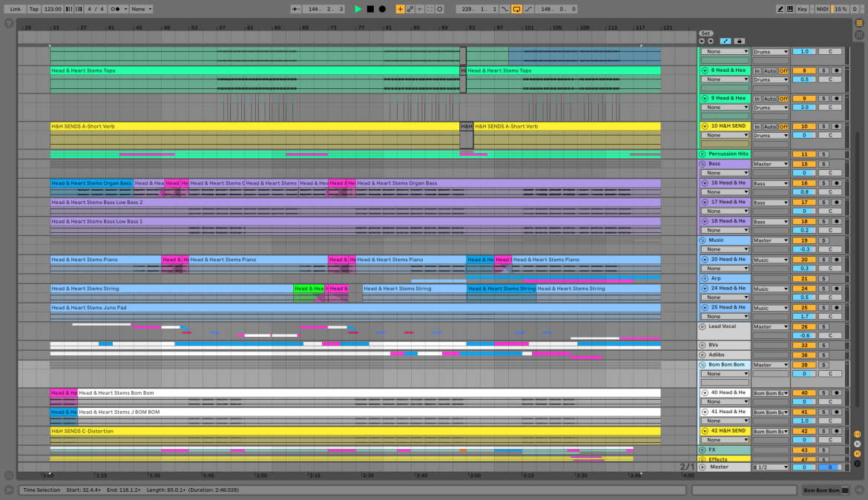Image resolution: width=868 pixels, height=500 pixels.
Task: Toggle the Lock Envelopes padlock button
Action: pyautogui.click(x=739, y=41)
